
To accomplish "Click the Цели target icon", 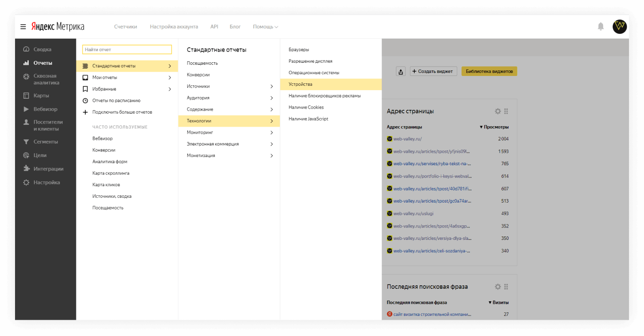I will pos(26,155).
